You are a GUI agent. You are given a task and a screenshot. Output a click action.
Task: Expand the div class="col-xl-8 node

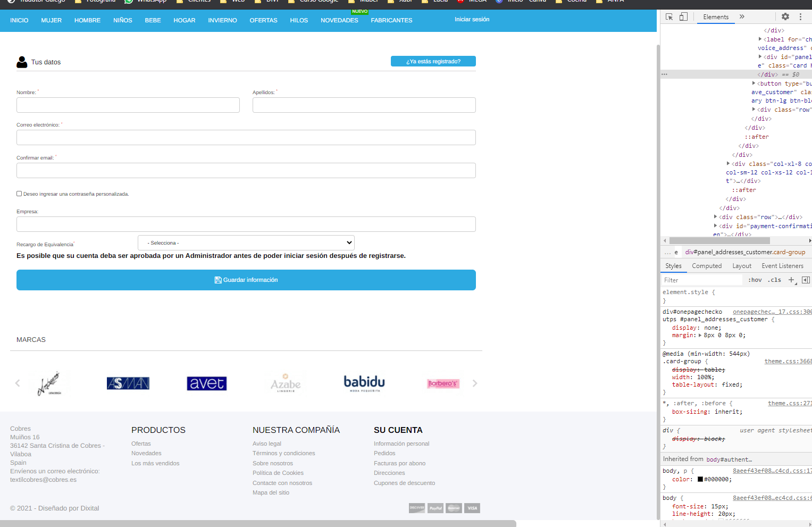[x=728, y=163]
